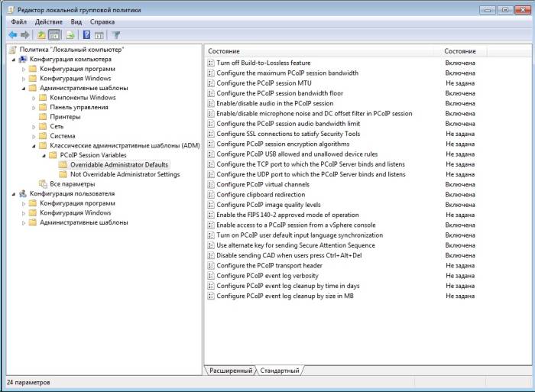Select Not Overridable Administrator Settings in tree
Image resolution: width=535 pixels, height=392 pixels.
pos(125,174)
